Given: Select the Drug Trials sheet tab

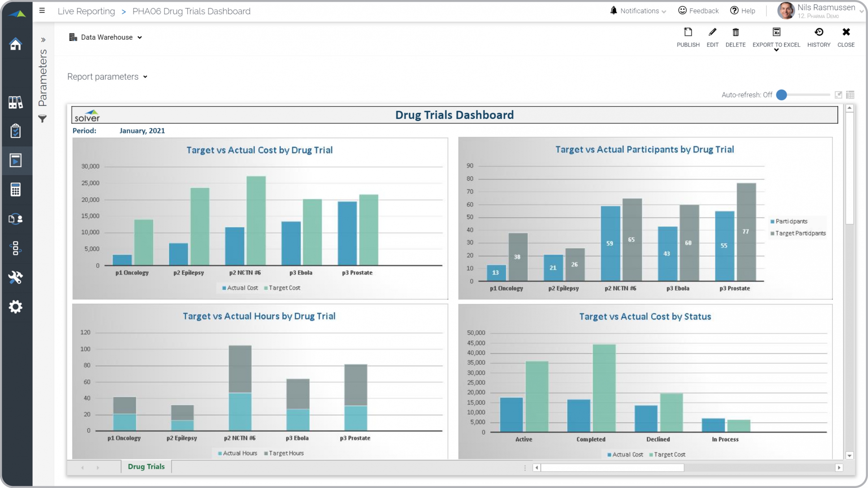Looking at the screenshot, I should tap(146, 467).
